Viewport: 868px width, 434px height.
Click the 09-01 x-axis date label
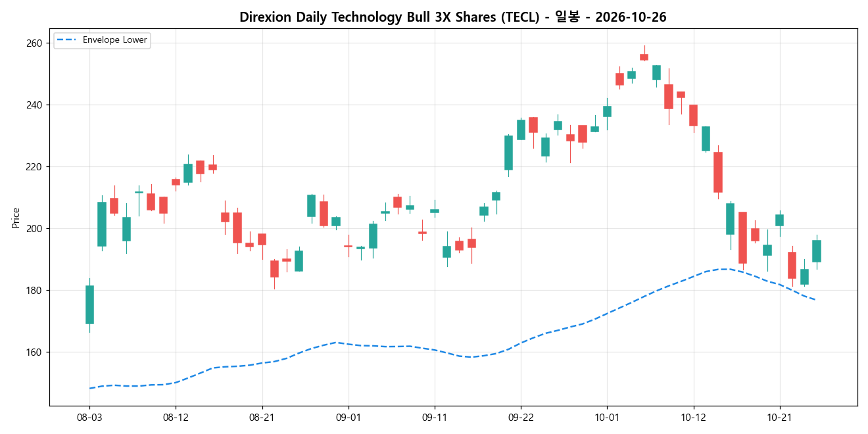(x=349, y=417)
